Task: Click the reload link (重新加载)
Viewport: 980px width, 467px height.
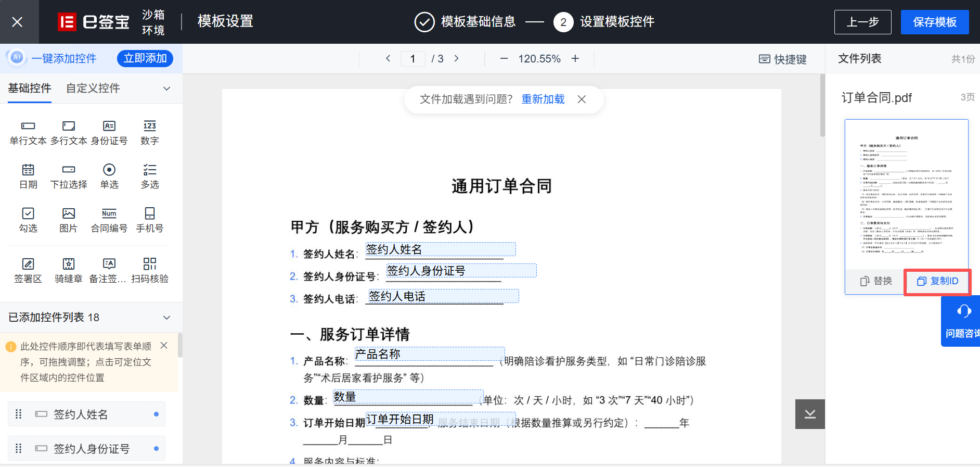Action: tap(543, 99)
